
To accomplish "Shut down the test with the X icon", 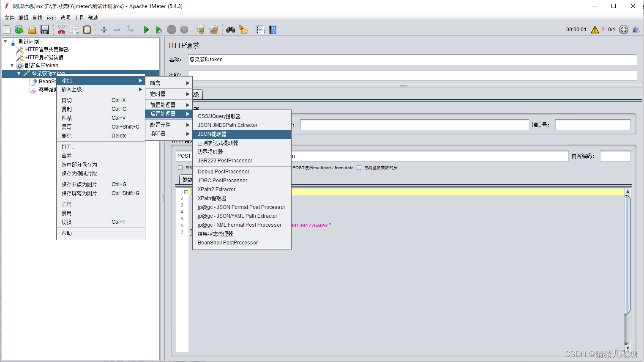I will point(184,30).
